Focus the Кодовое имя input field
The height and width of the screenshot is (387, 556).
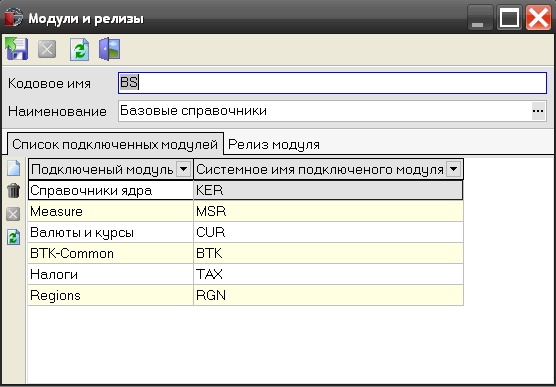pyautogui.click(x=332, y=83)
